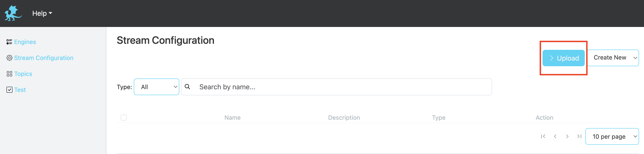
Task: Open the Topics sidebar link
Action: point(23,74)
